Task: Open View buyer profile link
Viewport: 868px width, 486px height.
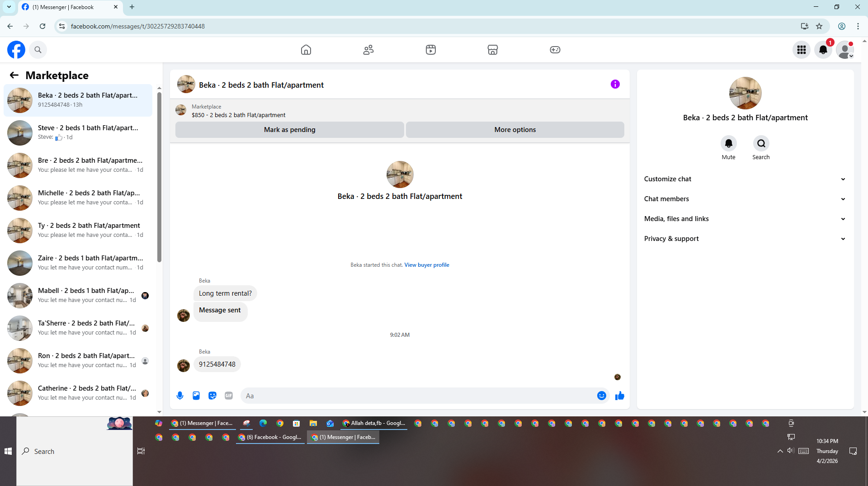Action: pyautogui.click(x=427, y=265)
